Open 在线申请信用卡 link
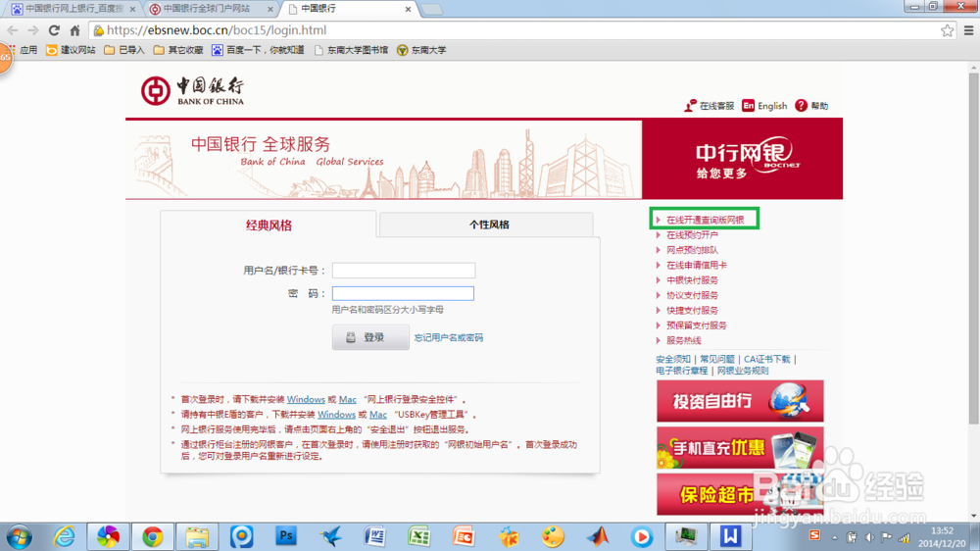Viewport: 980px width, 551px height. pos(696,265)
